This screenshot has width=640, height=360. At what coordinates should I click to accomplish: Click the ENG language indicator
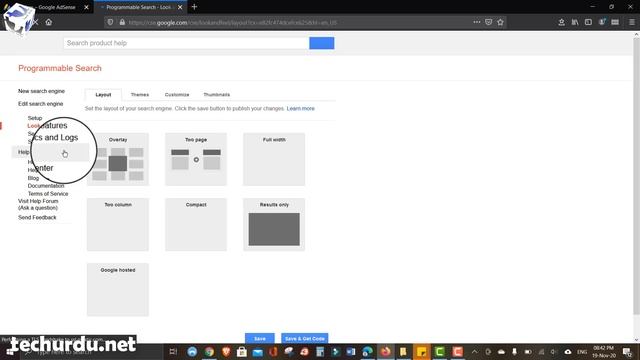582,351
